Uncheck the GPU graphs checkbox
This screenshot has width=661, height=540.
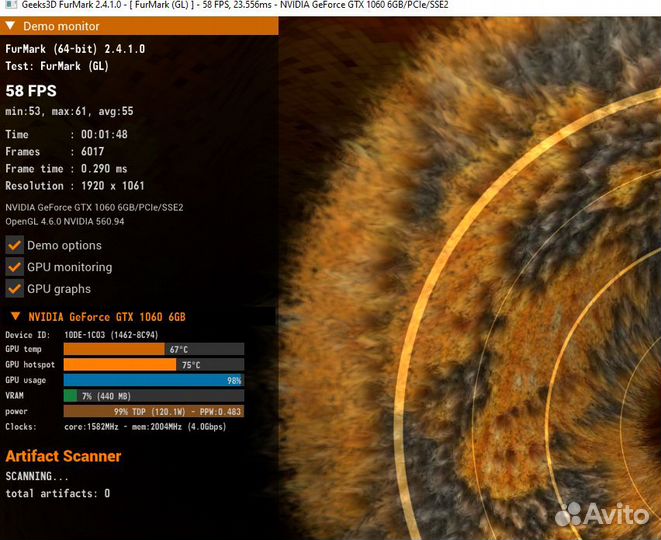[15, 289]
